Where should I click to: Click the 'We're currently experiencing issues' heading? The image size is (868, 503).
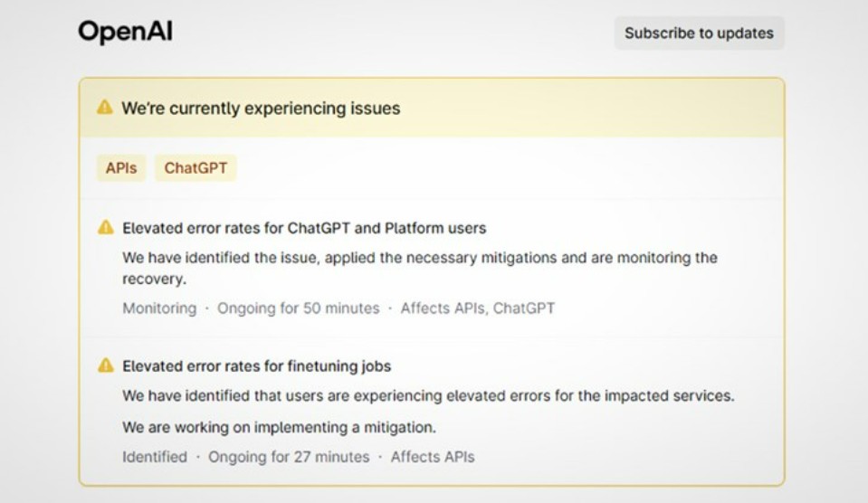(x=261, y=109)
